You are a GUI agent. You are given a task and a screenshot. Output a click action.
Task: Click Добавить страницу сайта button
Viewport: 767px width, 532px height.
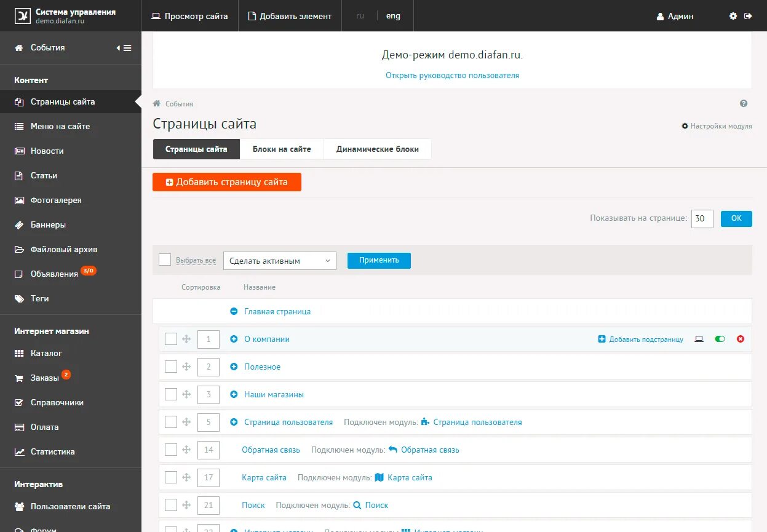pos(227,182)
